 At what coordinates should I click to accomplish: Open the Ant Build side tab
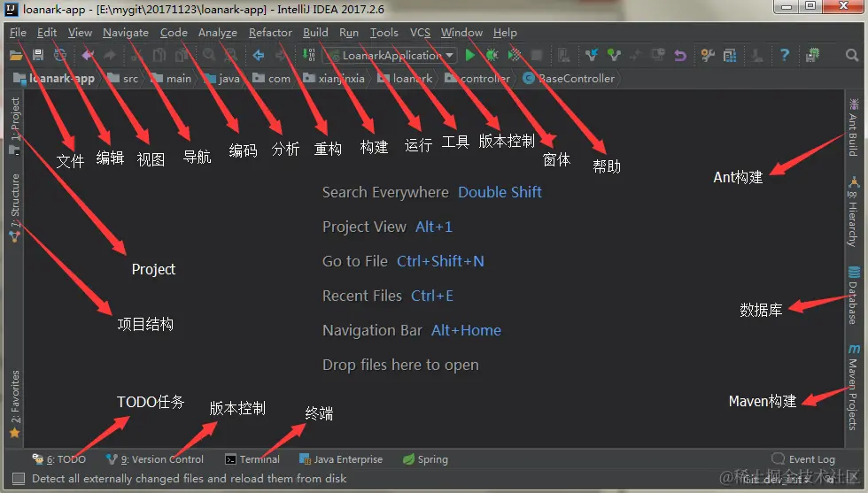pos(853,127)
